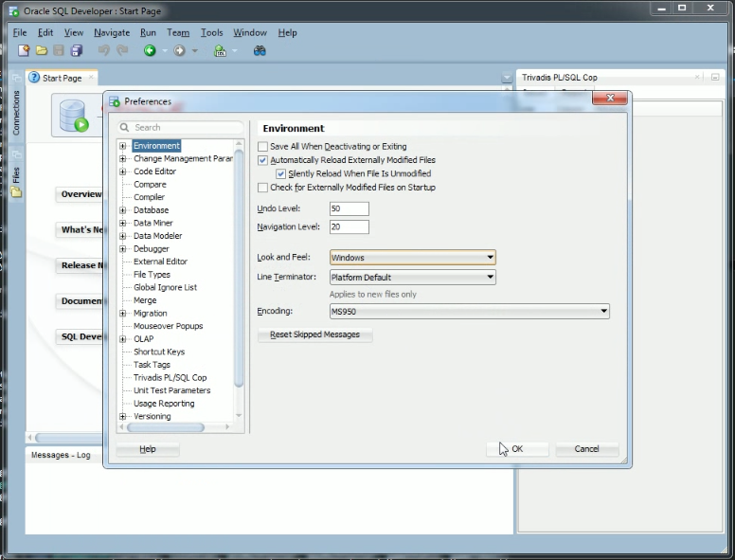Image resolution: width=735 pixels, height=560 pixels.
Task: Click the preferences tree vertical scrollbar
Action: pos(239,267)
